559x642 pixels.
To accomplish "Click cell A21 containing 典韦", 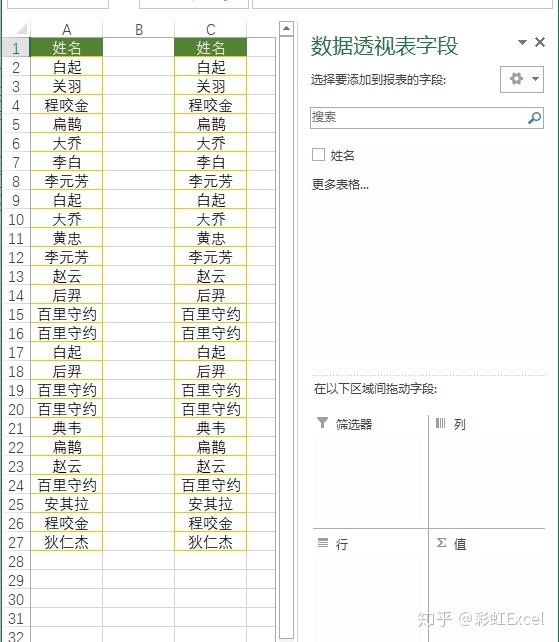I will tap(66, 428).
